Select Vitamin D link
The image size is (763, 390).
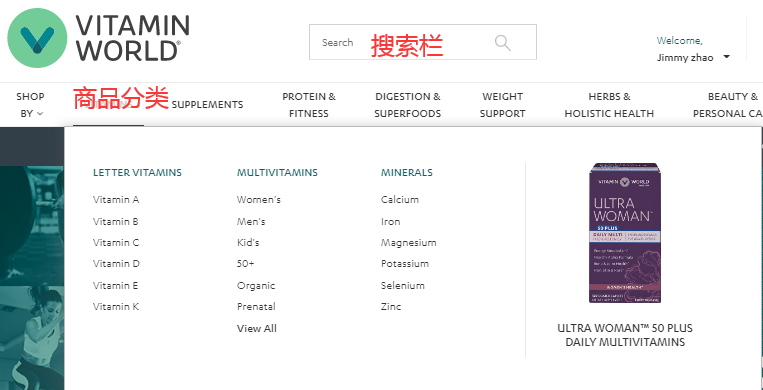[116, 264]
